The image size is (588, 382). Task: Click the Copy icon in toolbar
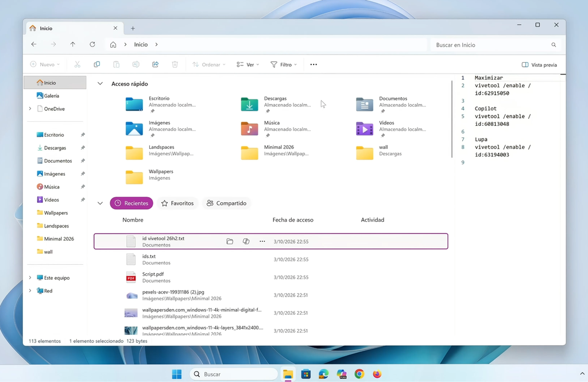[x=96, y=64]
